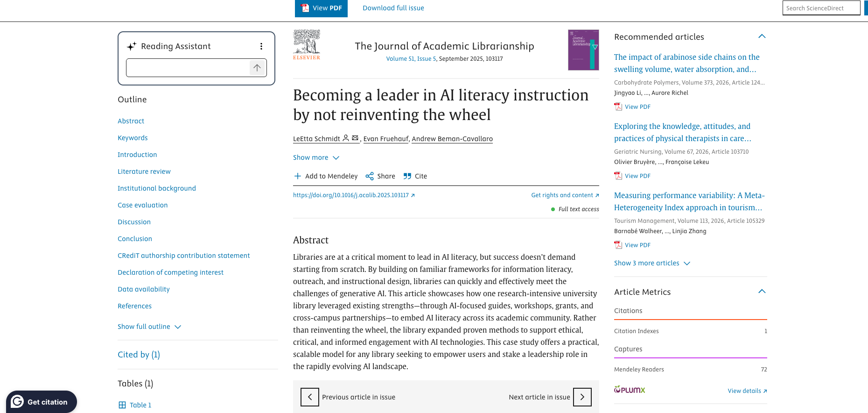The height and width of the screenshot is (413, 868).
Task: Open arabinose side chains recommended article
Action: click(x=686, y=63)
